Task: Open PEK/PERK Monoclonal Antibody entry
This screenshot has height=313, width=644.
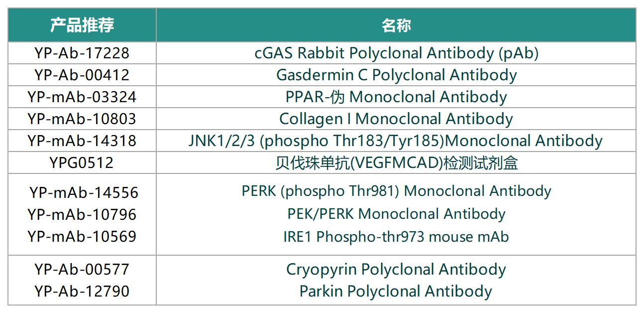Action: [x=397, y=214]
